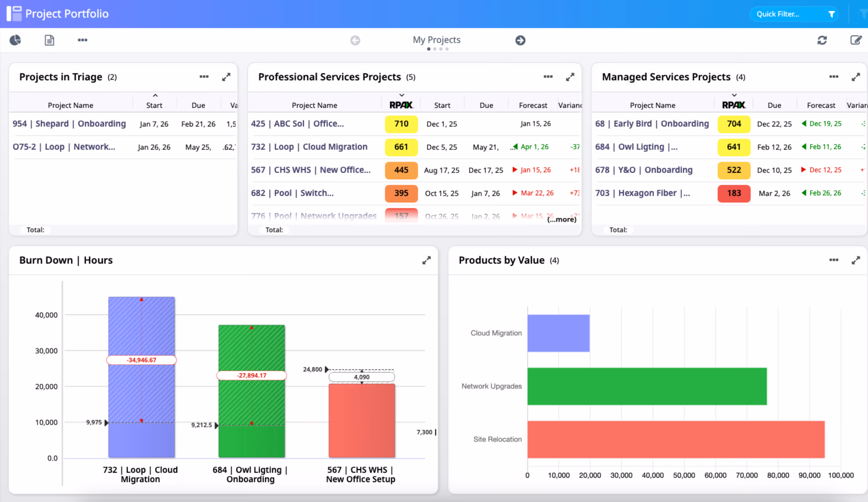Refresh the dashboard
The image size is (868, 502).
click(822, 40)
